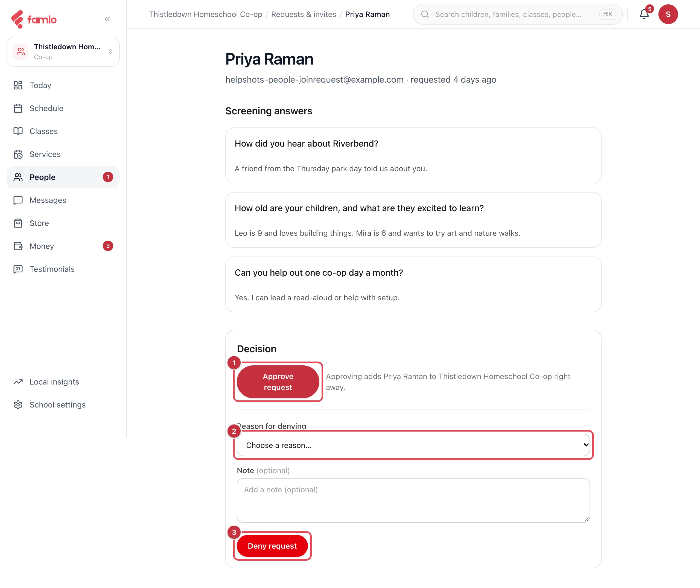This screenshot has height=588, width=700.
Task: Click the 'How did you hear about Riverbend?' question
Action: click(x=306, y=144)
